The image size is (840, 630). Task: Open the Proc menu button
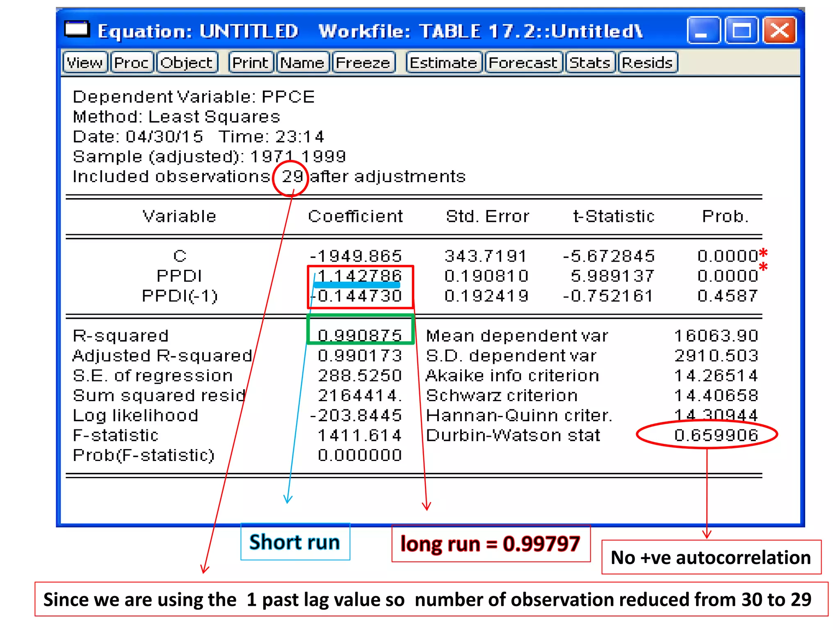point(132,63)
